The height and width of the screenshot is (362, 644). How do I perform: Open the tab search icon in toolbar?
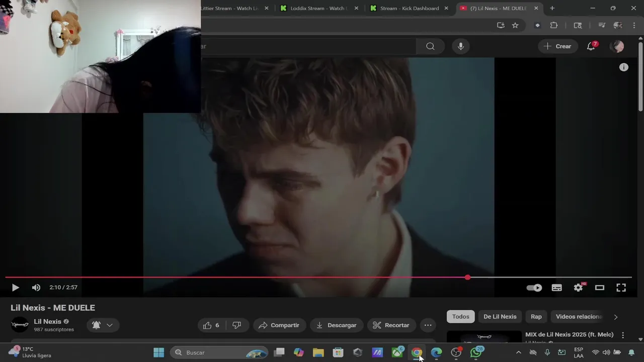pyautogui.click(x=578, y=25)
